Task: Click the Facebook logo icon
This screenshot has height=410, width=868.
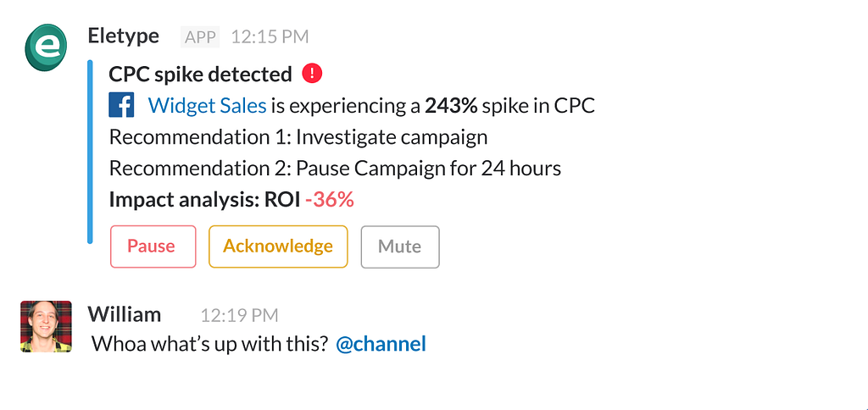Action: [122, 106]
